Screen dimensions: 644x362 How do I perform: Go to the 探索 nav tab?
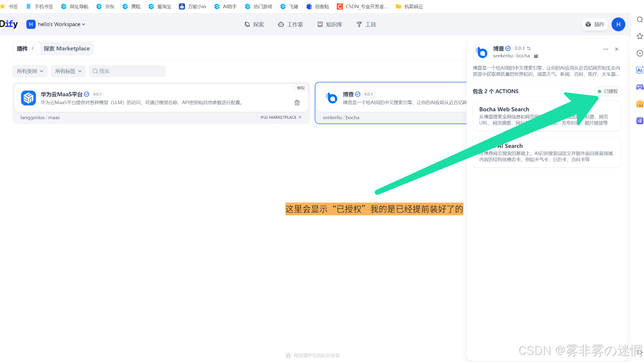(x=254, y=24)
